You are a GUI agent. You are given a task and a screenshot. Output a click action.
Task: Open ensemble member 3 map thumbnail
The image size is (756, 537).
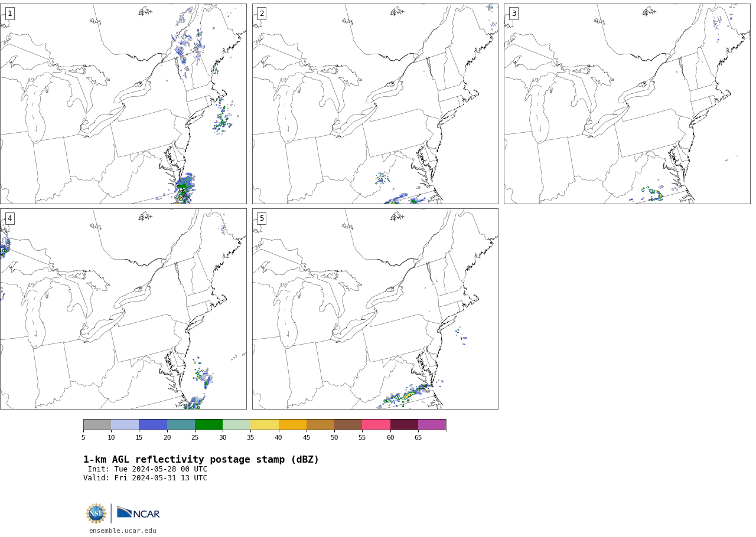[627, 104]
